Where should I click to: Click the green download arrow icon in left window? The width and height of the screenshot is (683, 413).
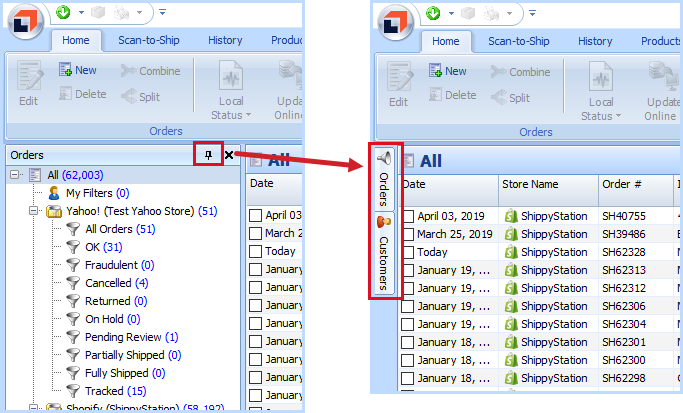(x=64, y=12)
